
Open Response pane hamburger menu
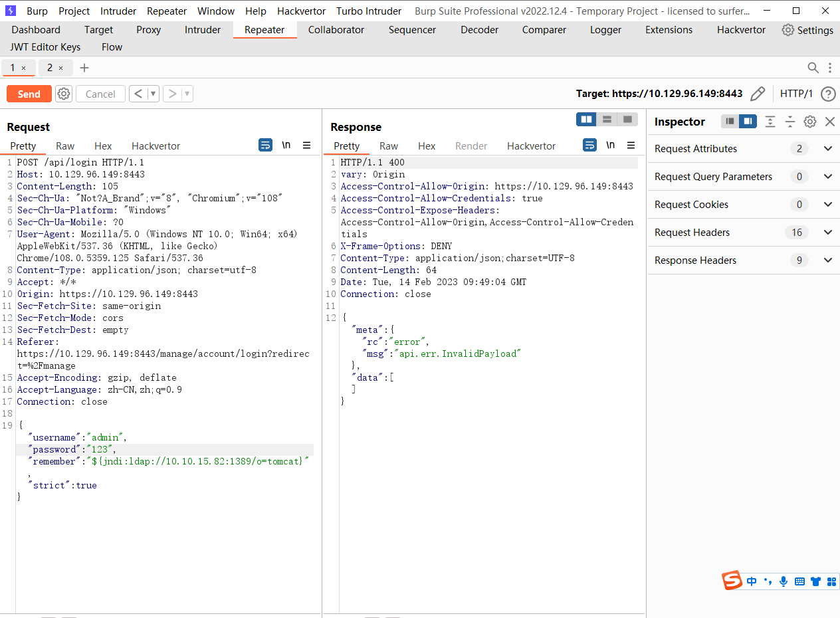[x=631, y=145]
